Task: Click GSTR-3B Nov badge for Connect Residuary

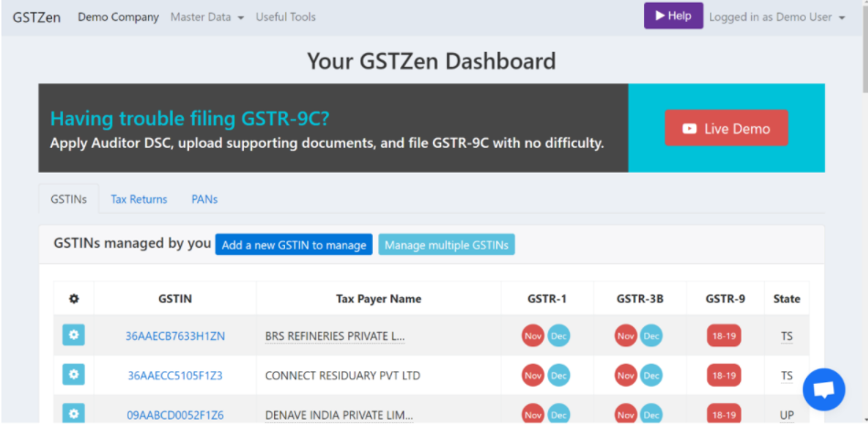Action: tap(626, 375)
